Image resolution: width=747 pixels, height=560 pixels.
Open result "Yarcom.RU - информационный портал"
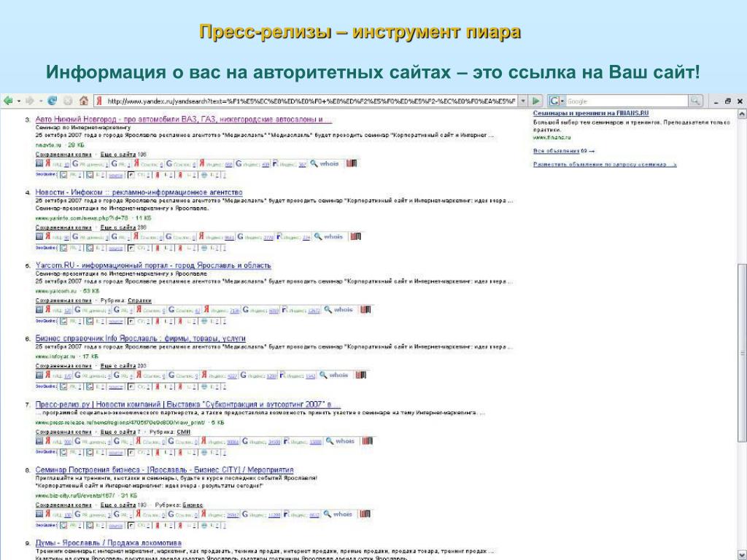point(153,265)
